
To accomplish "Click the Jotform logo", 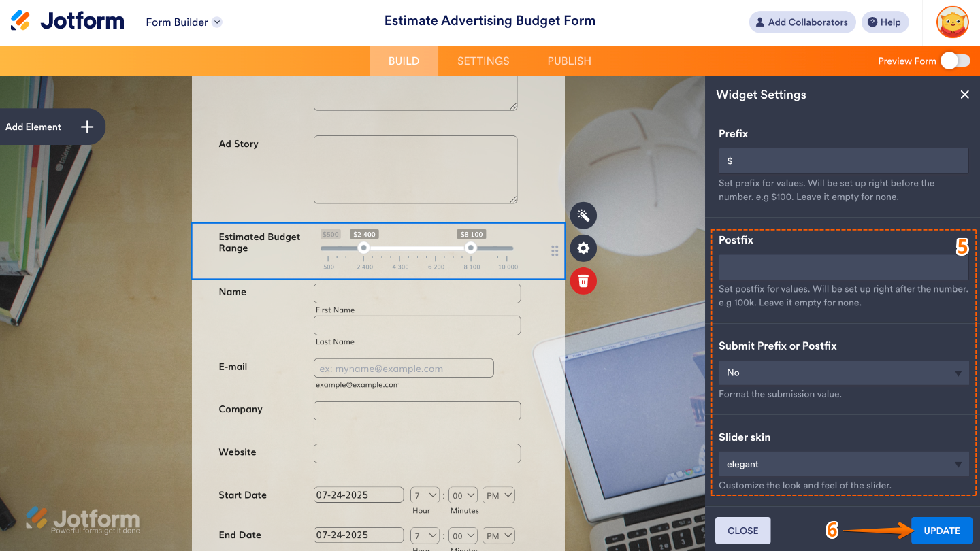I will (67, 22).
